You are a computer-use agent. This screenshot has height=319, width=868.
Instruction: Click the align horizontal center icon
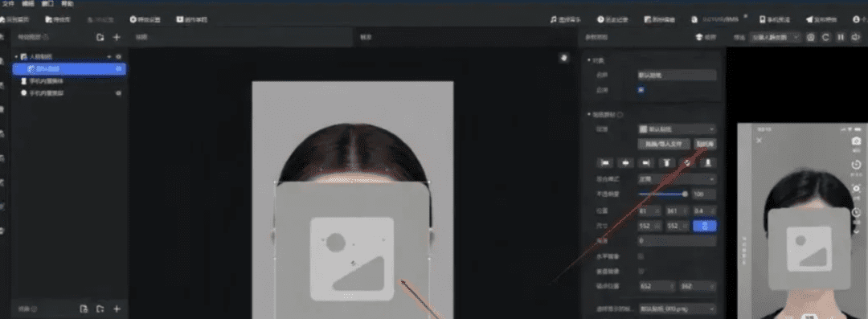[626, 163]
